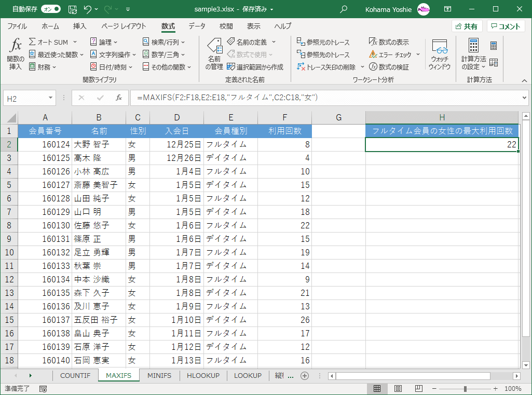Viewport: 532px width, 395px height.
Task: Toggle Show Formulas (数式の表示)
Action: (389, 42)
